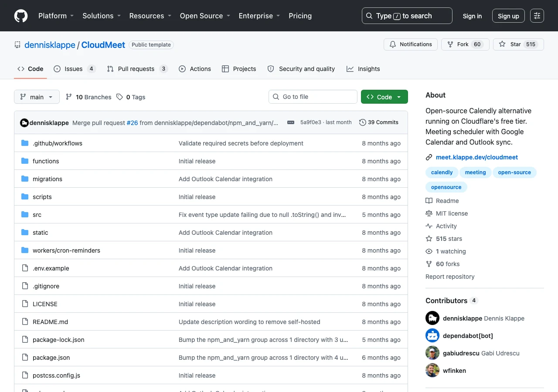This screenshot has height=392, width=558.
Task: Click Report repository link
Action: [450, 277]
